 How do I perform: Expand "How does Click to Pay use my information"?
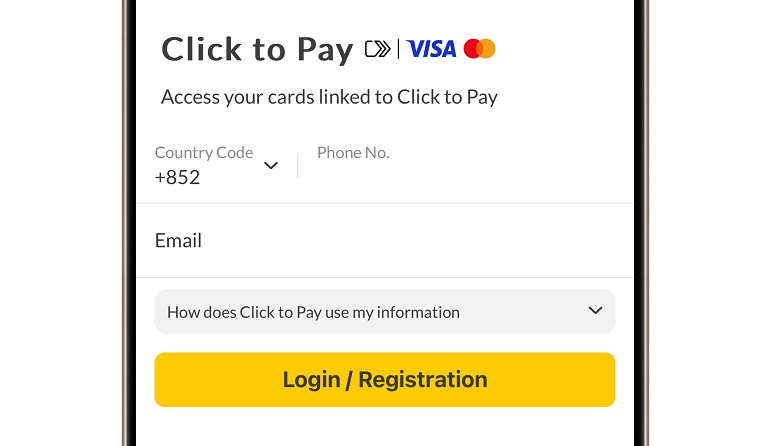tap(313, 312)
